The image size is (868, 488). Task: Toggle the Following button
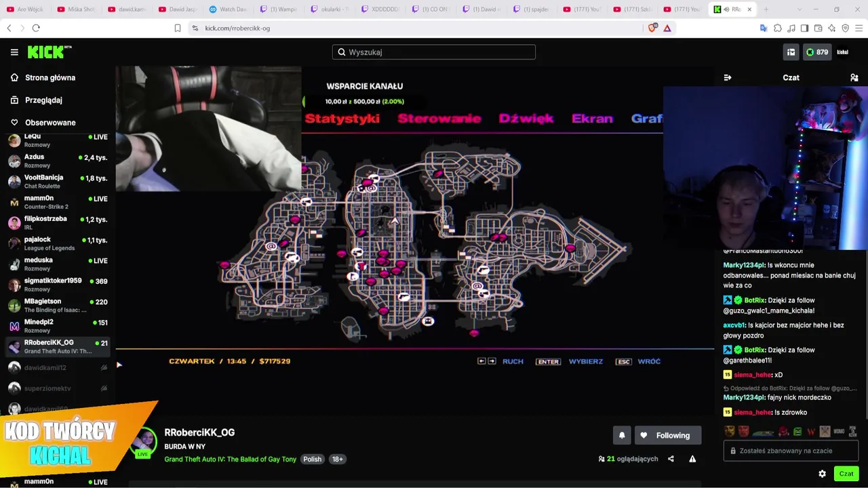tap(668, 435)
